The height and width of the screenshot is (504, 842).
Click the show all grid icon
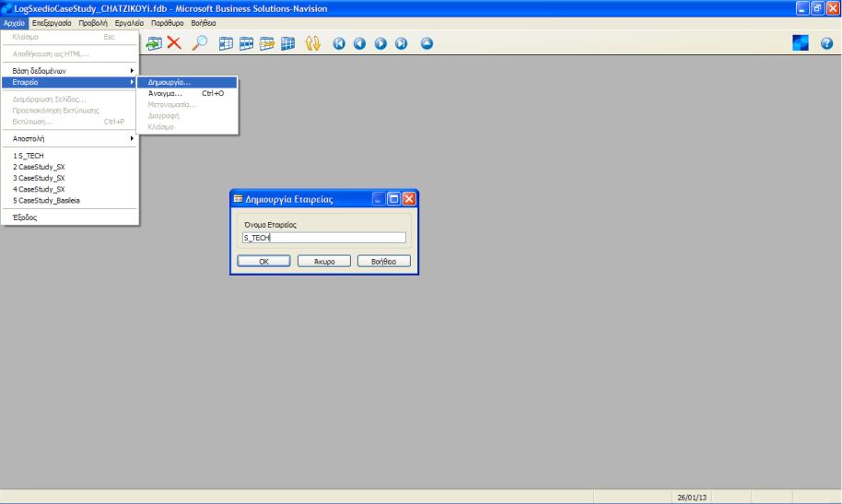[x=287, y=43]
